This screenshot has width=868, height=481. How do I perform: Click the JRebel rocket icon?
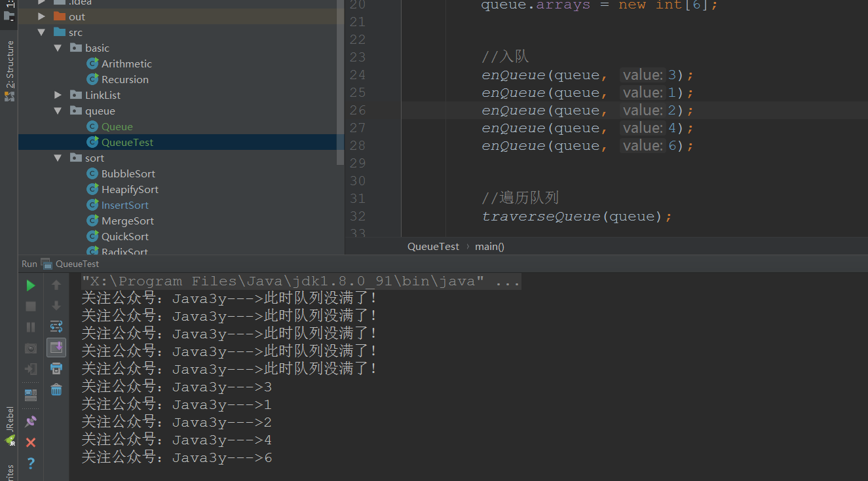click(9, 441)
